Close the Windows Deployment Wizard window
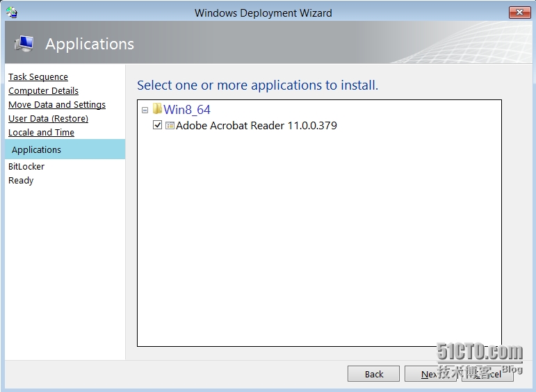 click(x=519, y=13)
